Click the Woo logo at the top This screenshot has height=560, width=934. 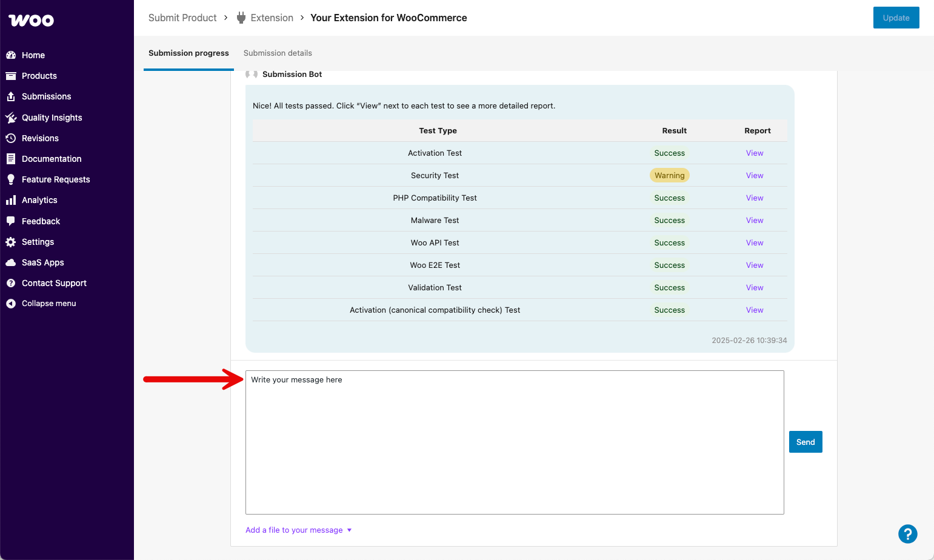30,20
